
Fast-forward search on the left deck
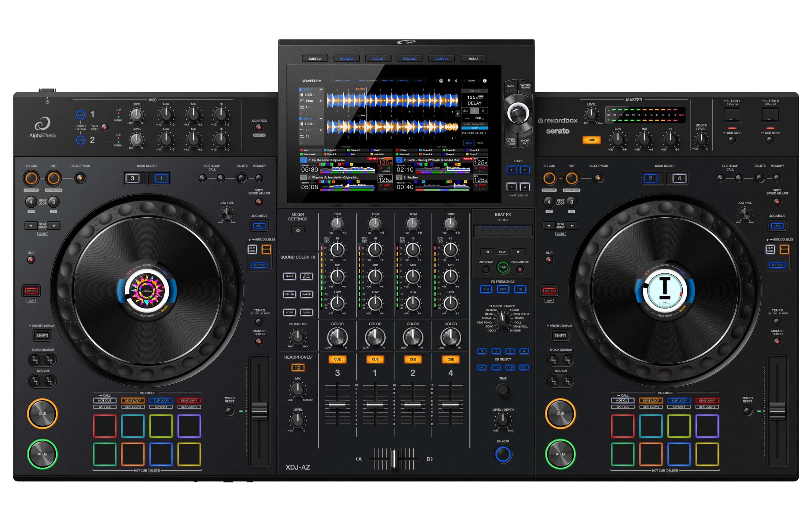click(50, 381)
